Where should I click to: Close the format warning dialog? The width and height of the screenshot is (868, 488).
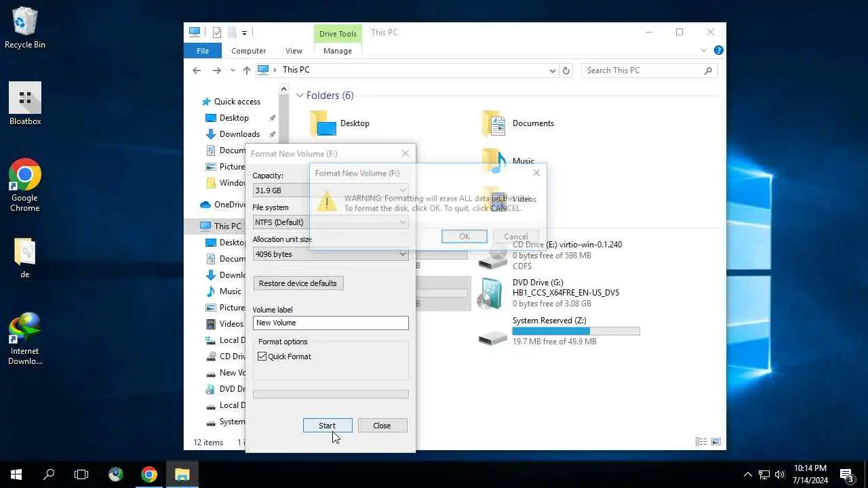click(x=536, y=173)
